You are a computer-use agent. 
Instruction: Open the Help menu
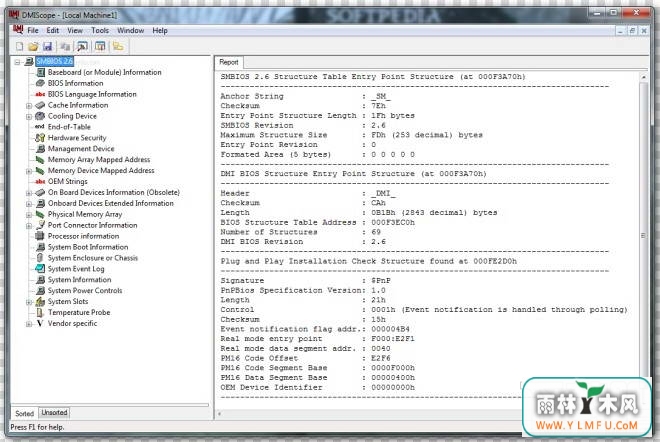pos(160,30)
